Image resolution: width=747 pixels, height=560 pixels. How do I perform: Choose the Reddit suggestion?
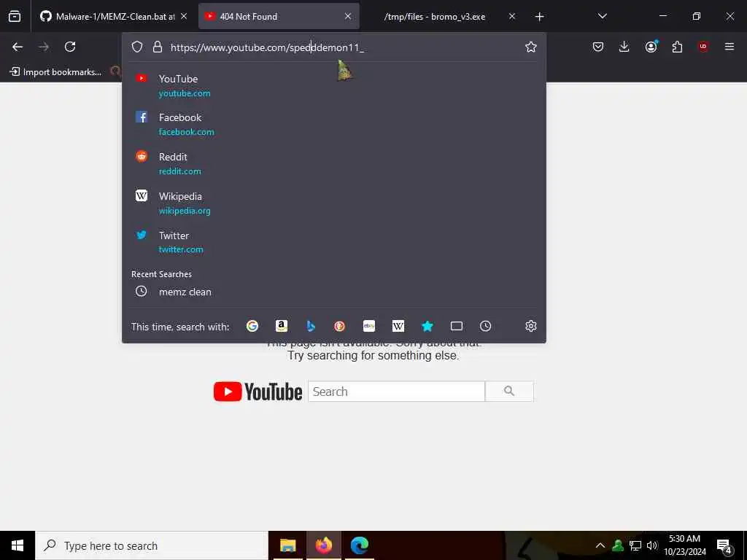pyautogui.click(x=334, y=163)
